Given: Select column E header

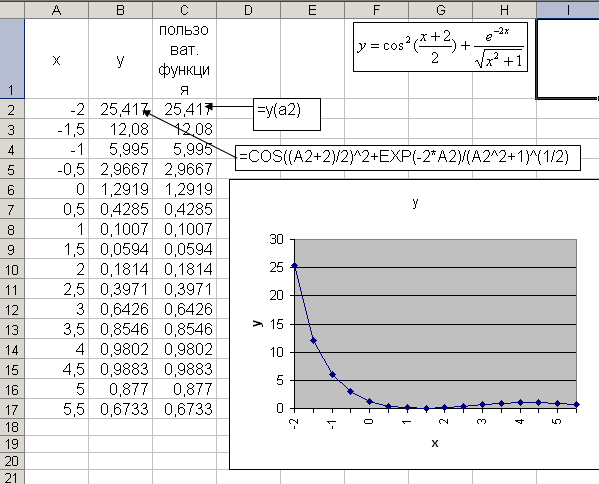Looking at the screenshot, I should coord(312,10).
